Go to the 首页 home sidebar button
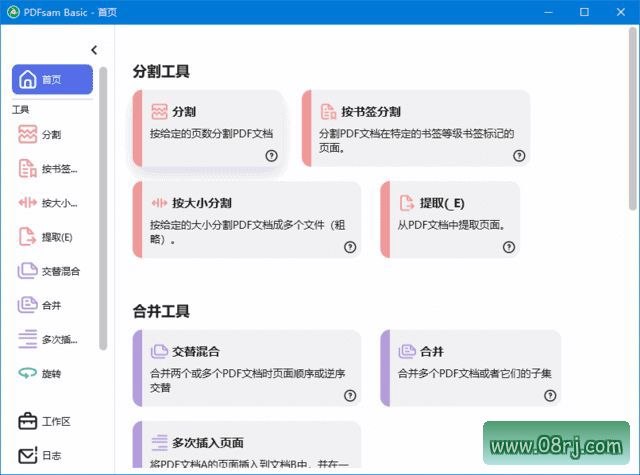This screenshot has height=475, width=640. click(x=52, y=79)
